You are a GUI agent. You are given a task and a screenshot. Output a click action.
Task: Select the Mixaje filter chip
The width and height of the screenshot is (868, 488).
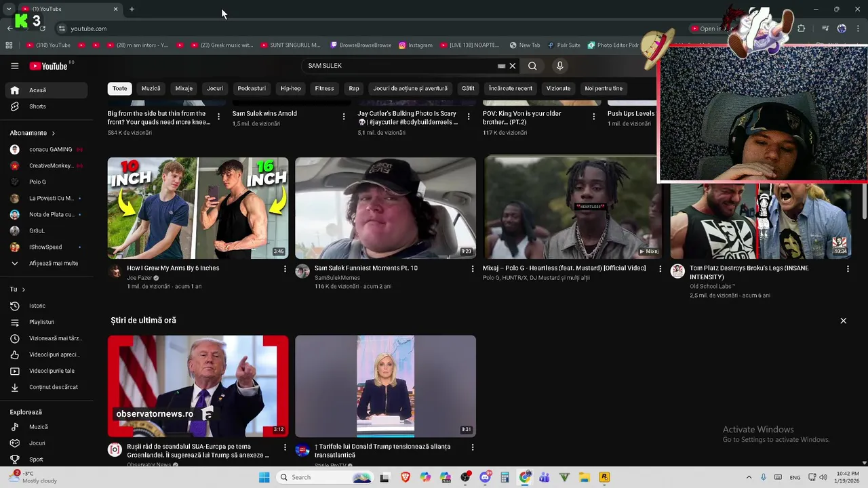pos(184,88)
